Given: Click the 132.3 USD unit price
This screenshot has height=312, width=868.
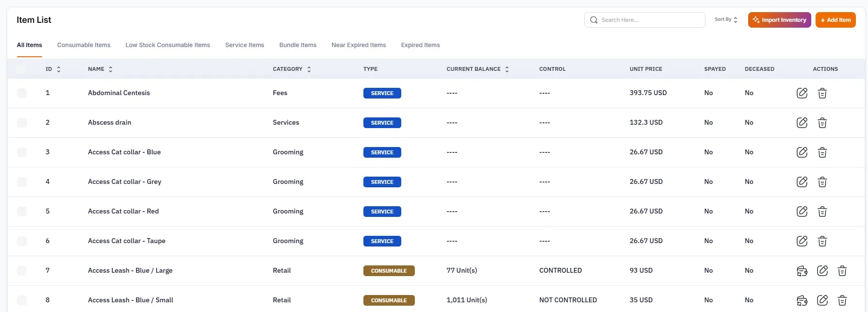Looking at the screenshot, I should (646, 122).
